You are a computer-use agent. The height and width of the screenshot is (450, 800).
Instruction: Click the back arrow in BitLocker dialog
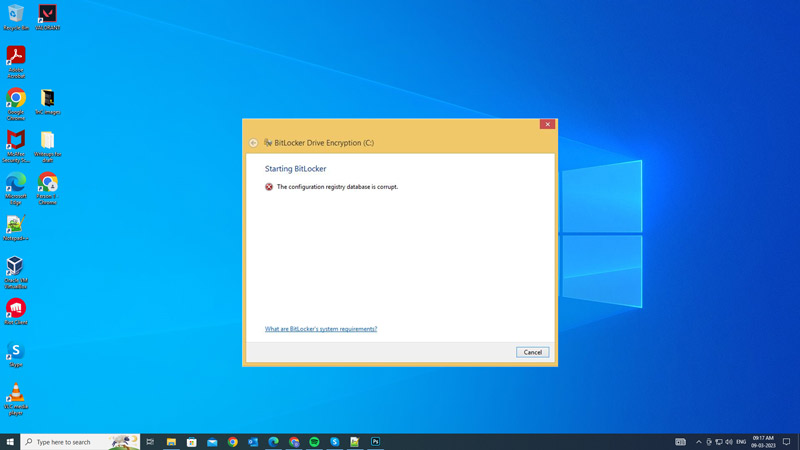(x=254, y=143)
